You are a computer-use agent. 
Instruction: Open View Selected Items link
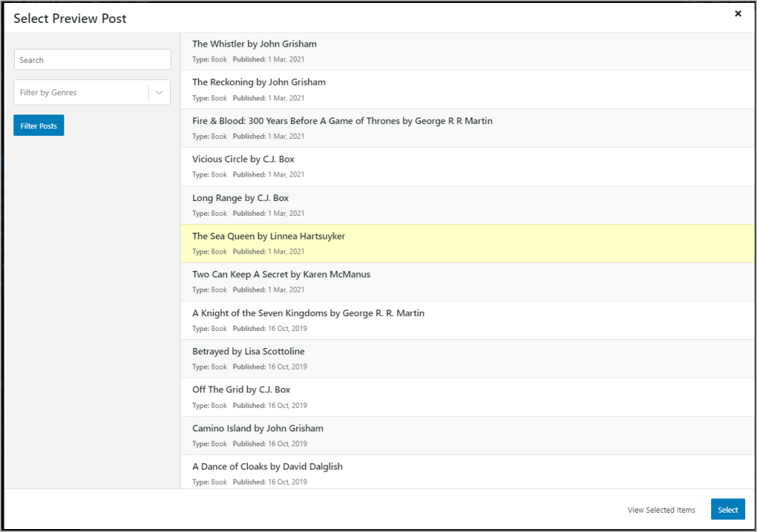point(661,510)
